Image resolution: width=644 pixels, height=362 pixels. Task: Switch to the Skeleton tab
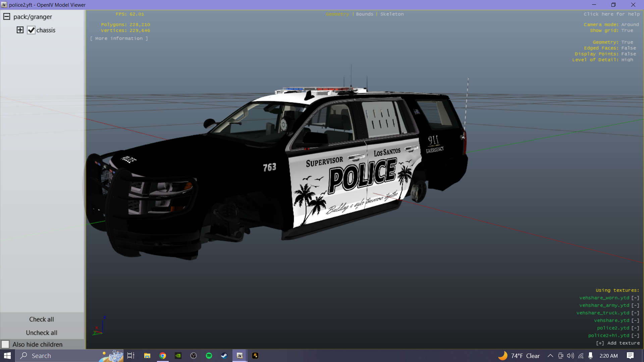392,14
